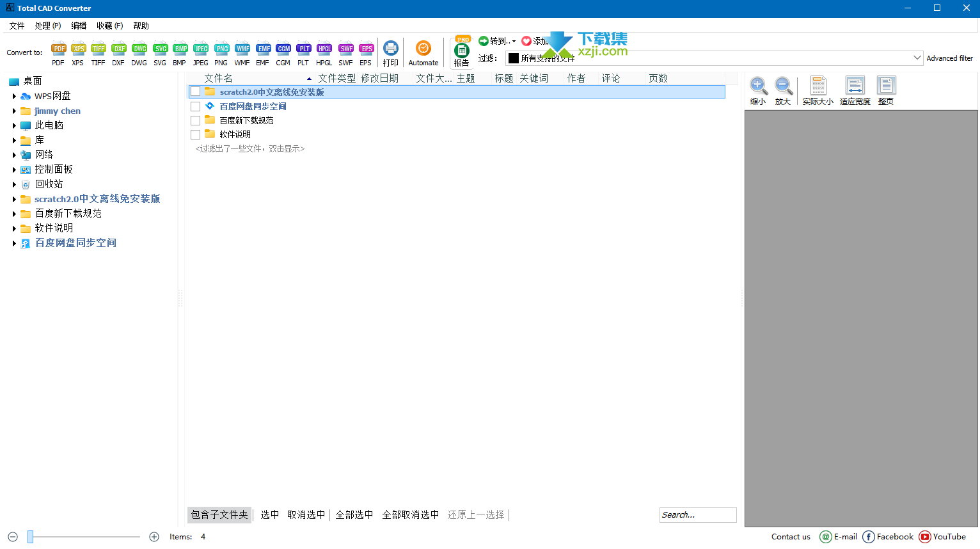Click the plus button of zoom slider
This screenshot has height=549, width=980.
coord(154,537)
